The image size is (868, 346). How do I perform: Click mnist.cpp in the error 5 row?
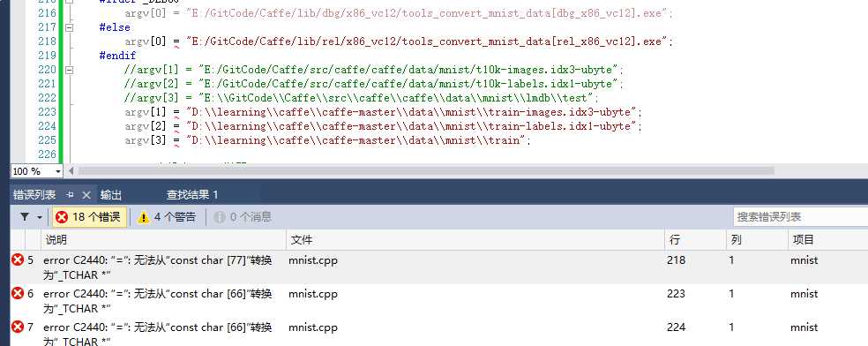click(x=313, y=259)
